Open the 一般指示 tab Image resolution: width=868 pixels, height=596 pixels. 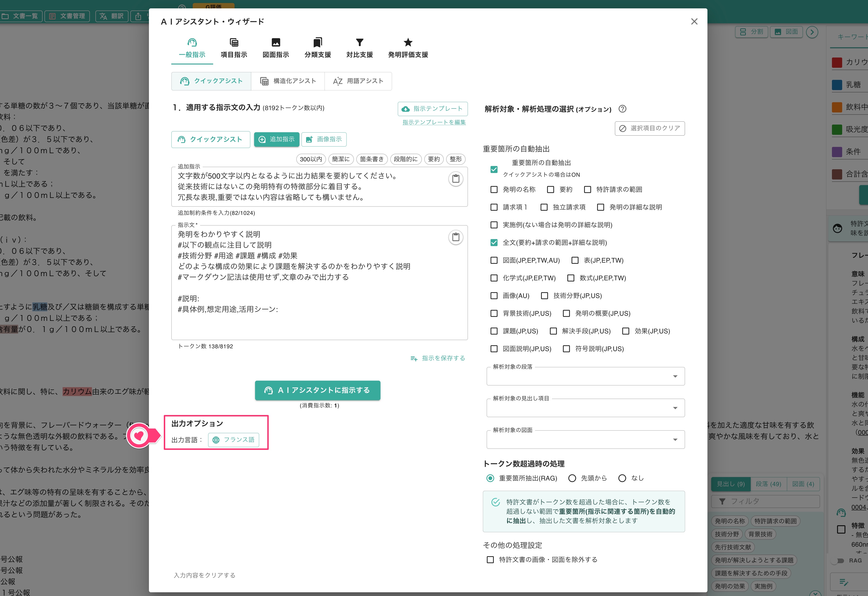coord(192,49)
